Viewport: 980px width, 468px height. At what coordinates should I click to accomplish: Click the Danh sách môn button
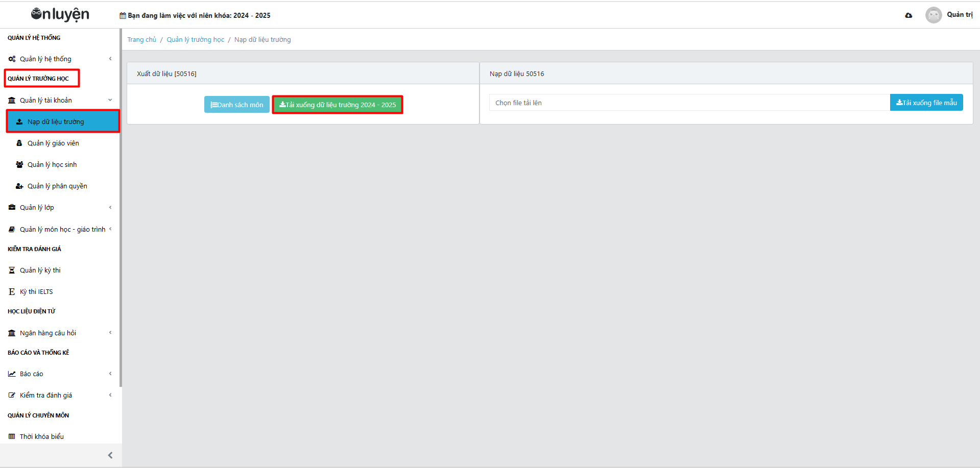(237, 105)
